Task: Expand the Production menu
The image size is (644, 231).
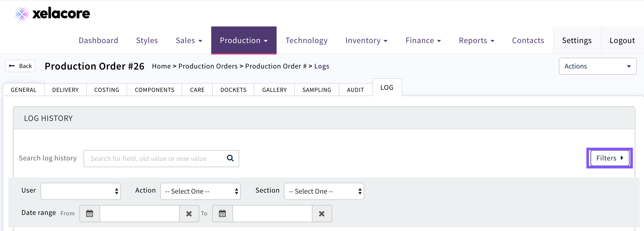Action: tap(244, 40)
